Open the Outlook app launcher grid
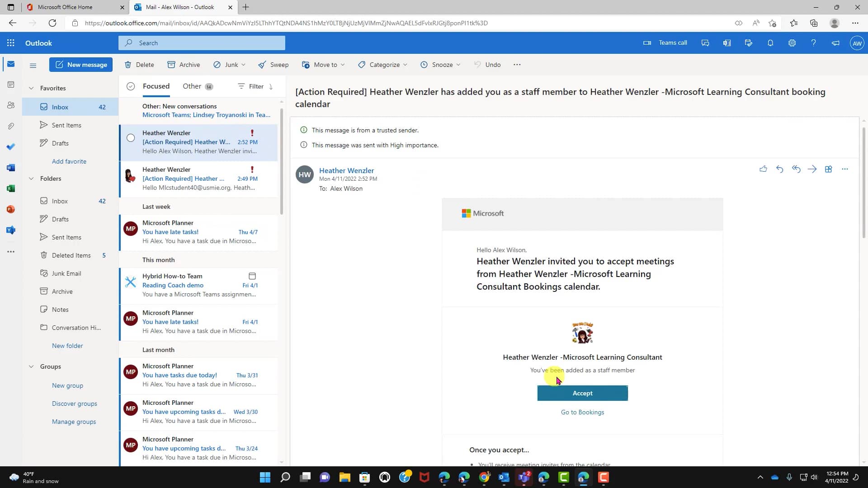 click(x=11, y=43)
